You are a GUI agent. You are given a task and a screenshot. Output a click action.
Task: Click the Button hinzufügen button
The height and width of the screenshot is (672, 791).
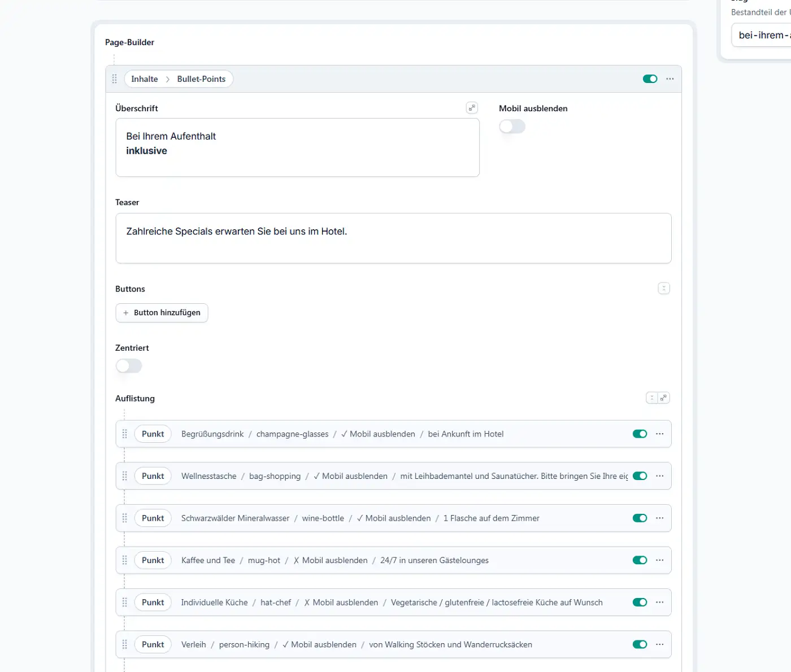(x=162, y=313)
